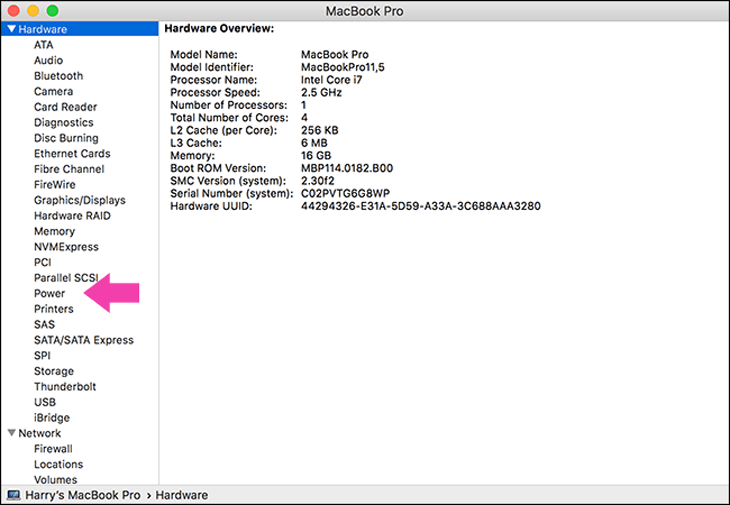Click Hardware in the path bar
730x505 pixels.
[182, 495]
